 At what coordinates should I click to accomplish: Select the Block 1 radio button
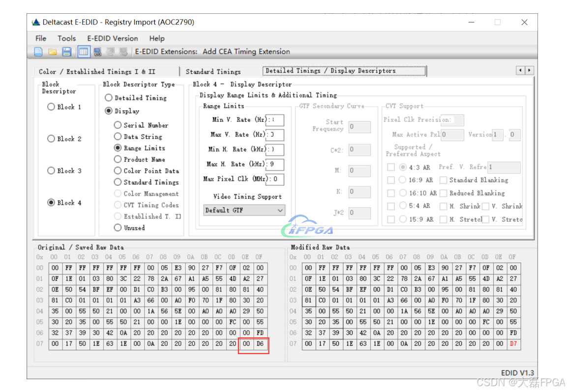(51, 107)
